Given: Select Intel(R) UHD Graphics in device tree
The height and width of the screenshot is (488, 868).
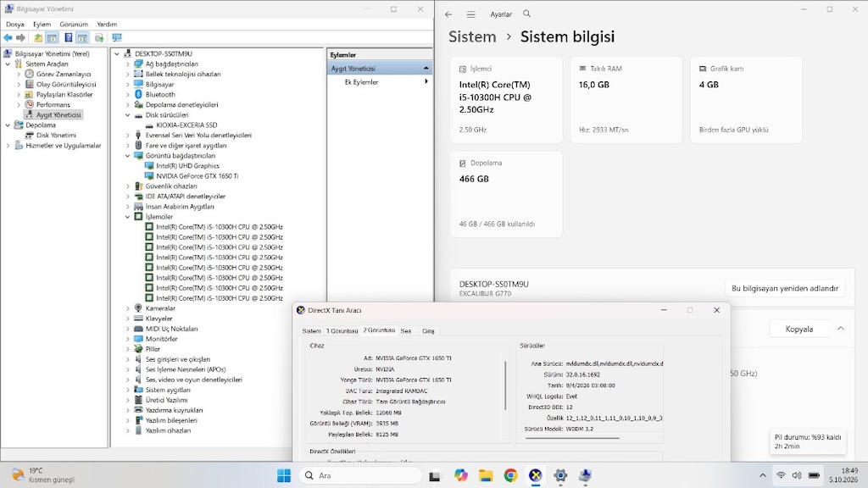Looking at the screenshot, I should coord(187,166).
